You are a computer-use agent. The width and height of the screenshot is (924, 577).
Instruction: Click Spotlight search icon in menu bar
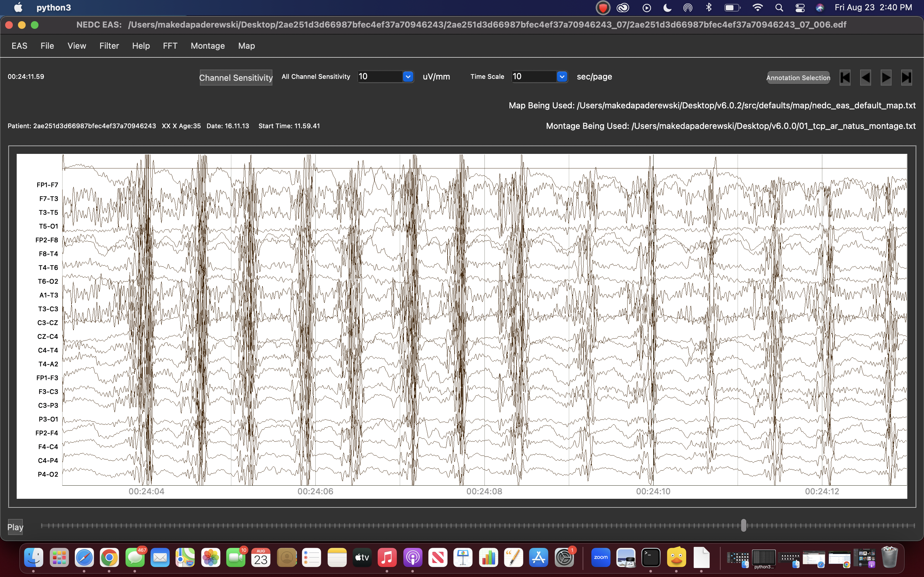coord(779,8)
